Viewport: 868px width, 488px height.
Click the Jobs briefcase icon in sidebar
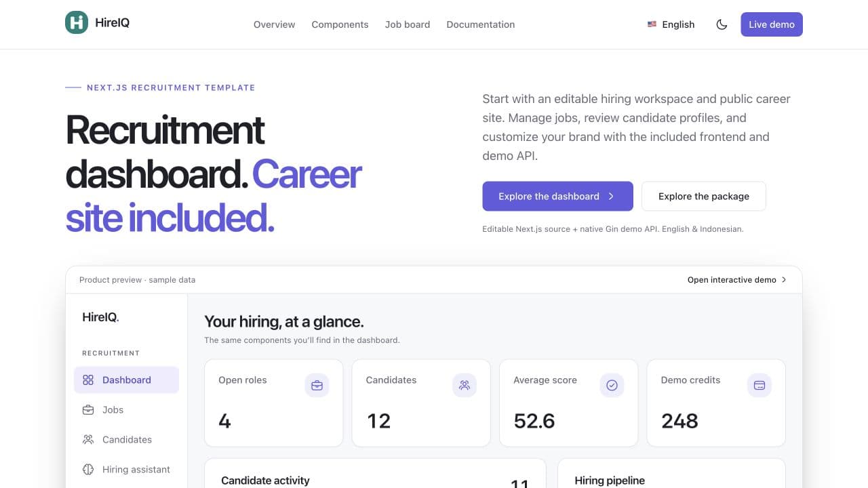tap(88, 409)
